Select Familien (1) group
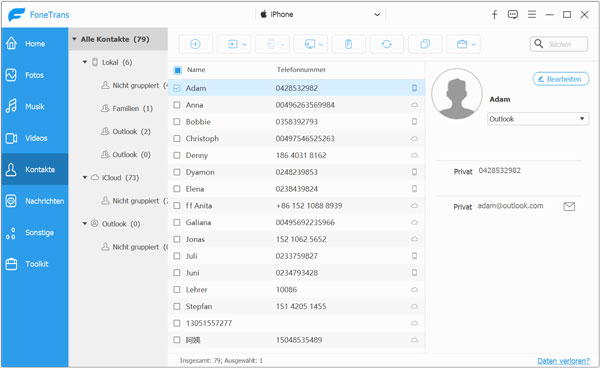This screenshot has width=600, height=368. (x=127, y=109)
